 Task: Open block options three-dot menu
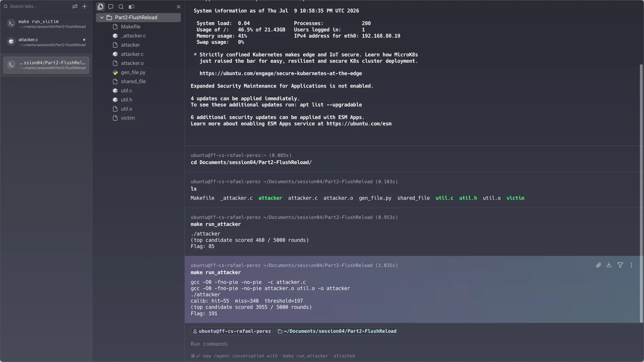point(631,265)
